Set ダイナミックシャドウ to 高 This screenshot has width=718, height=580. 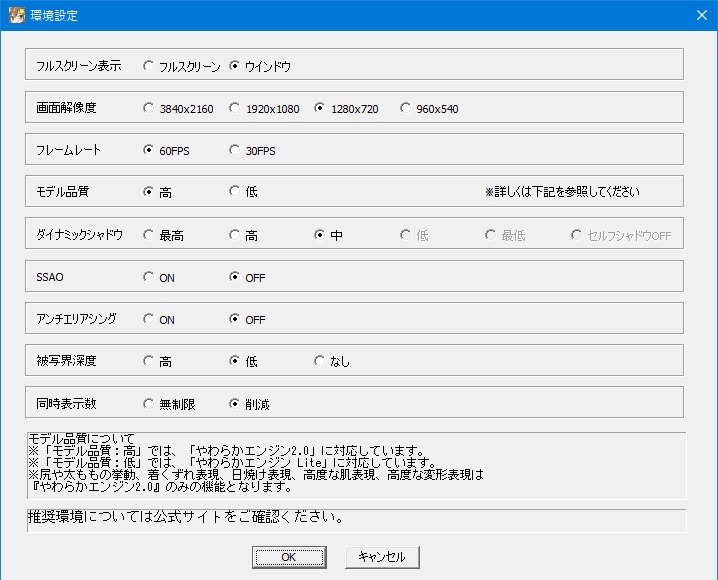(x=235, y=235)
